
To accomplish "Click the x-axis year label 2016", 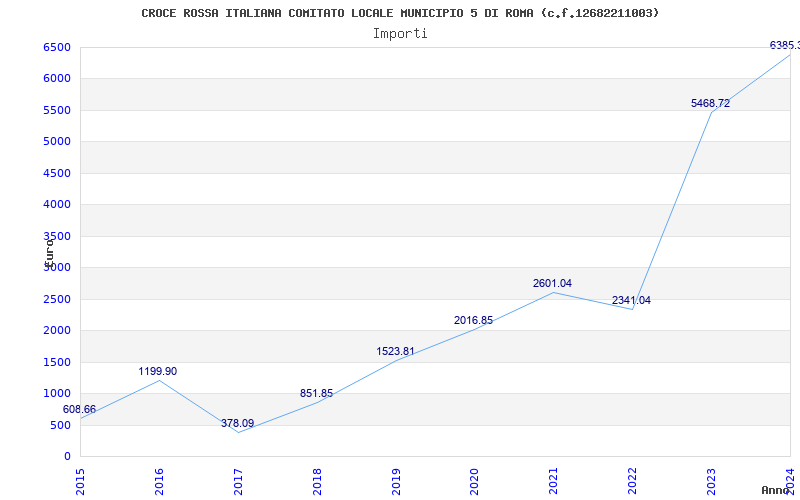I will [159, 481].
